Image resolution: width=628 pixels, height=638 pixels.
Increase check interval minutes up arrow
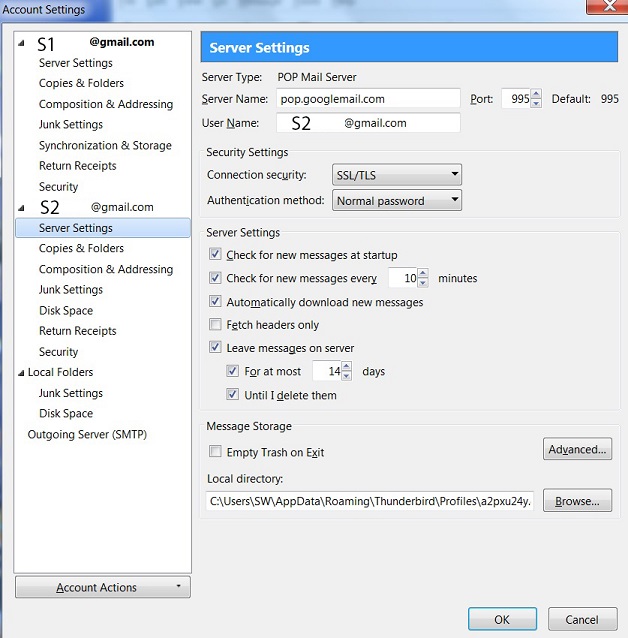423,273
